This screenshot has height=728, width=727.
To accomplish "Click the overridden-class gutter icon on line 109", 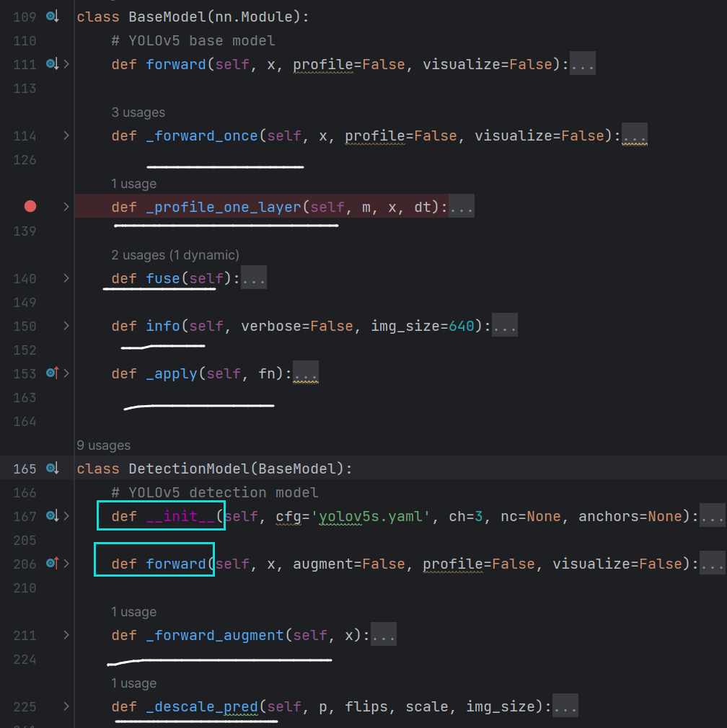I will (x=53, y=17).
